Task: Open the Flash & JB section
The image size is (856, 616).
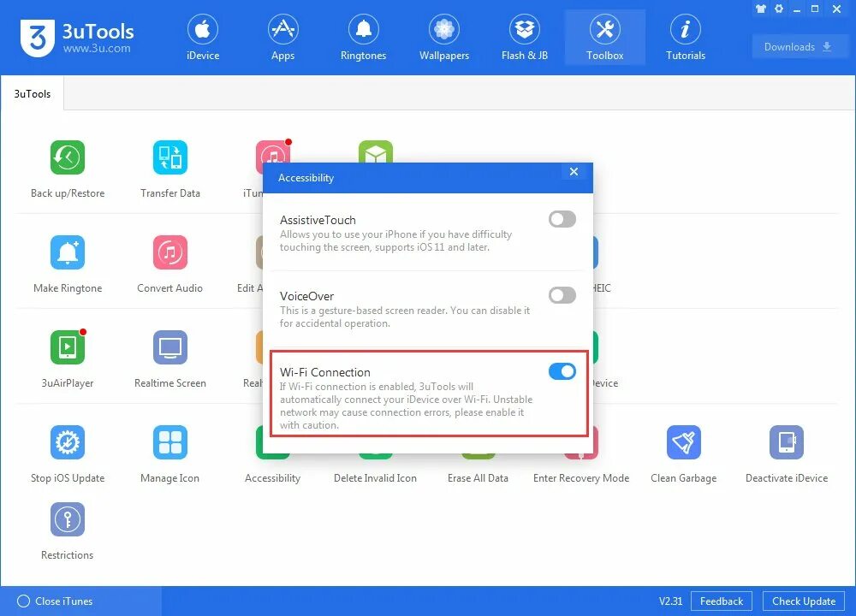Action: [x=524, y=37]
